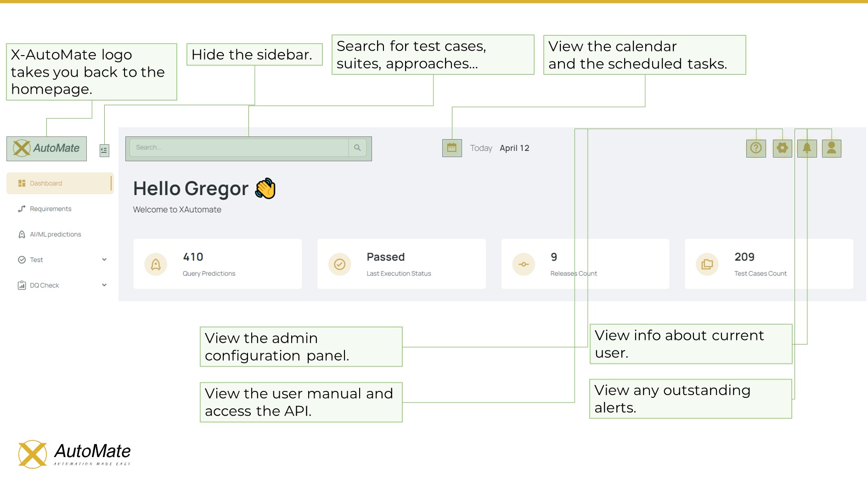This screenshot has height=486, width=868.
Task: Click in the Search input field
Action: pyautogui.click(x=239, y=148)
